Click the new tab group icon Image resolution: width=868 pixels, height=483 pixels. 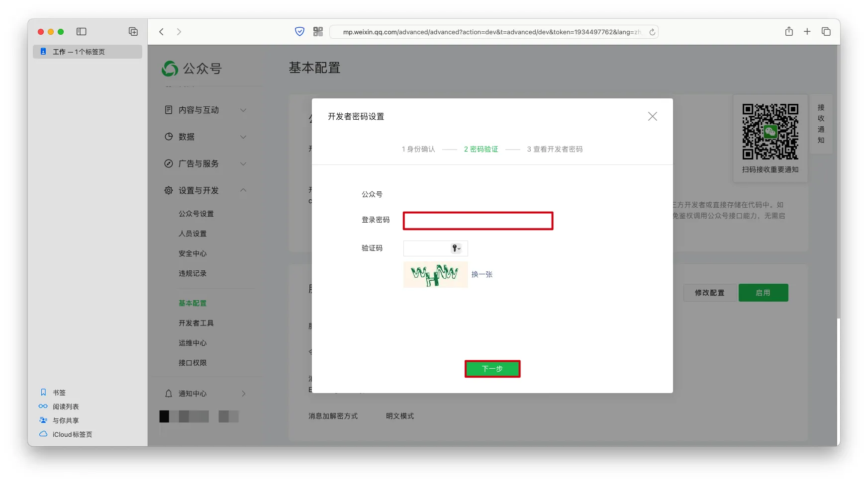pos(133,32)
